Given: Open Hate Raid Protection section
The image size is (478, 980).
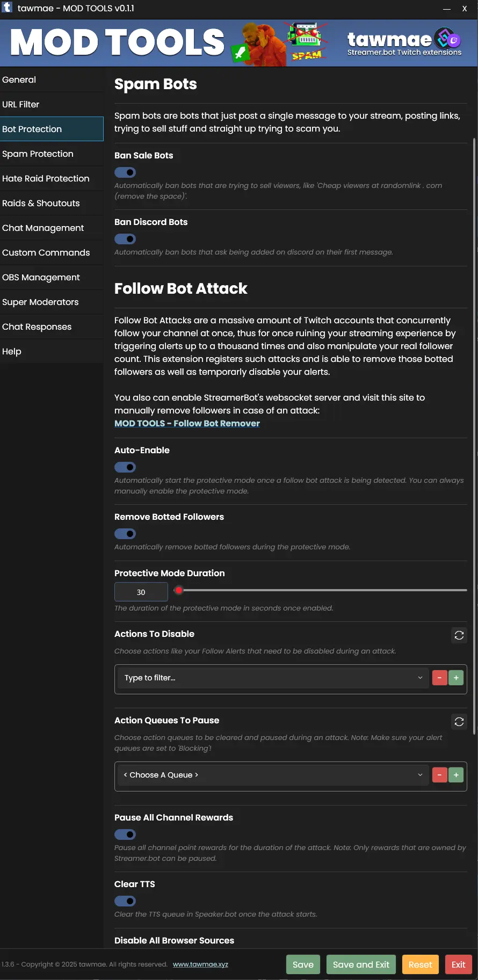Looking at the screenshot, I should [x=52, y=178].
